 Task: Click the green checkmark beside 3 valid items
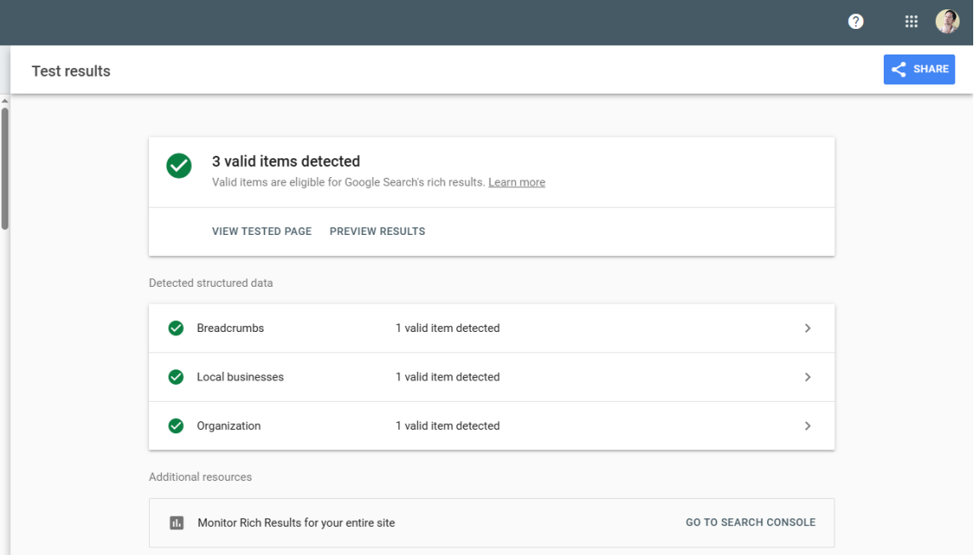point(179,166)
